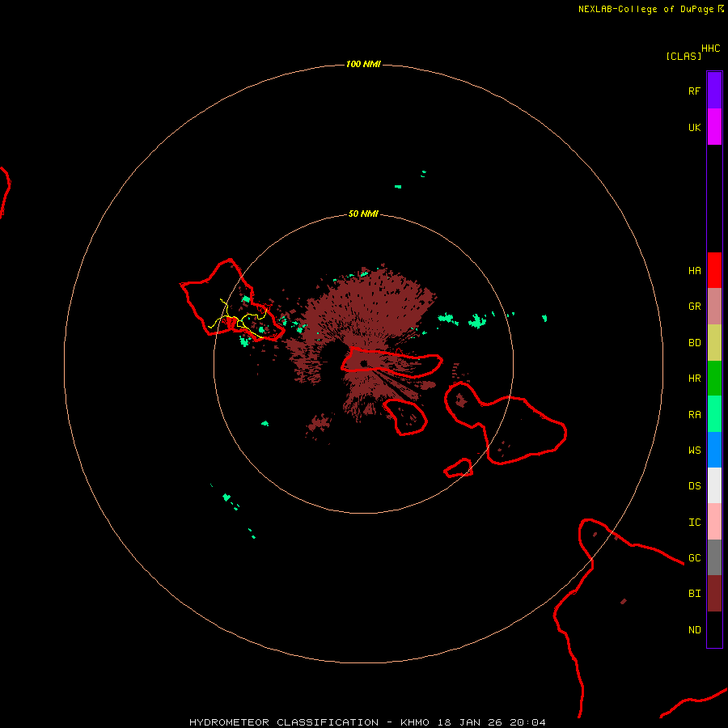
Task: Click the ND legend label
Action: 694,630
